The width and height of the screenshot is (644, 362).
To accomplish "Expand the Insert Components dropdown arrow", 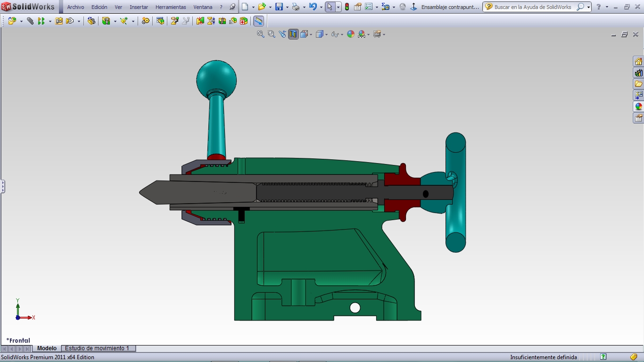I will click(21, 22).
